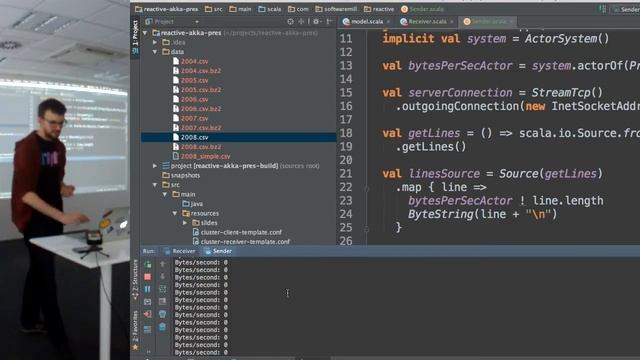Select the file 2004.csv.bz2
The image size is (640, 360).
pyautogui.click(x=201, y=71)
